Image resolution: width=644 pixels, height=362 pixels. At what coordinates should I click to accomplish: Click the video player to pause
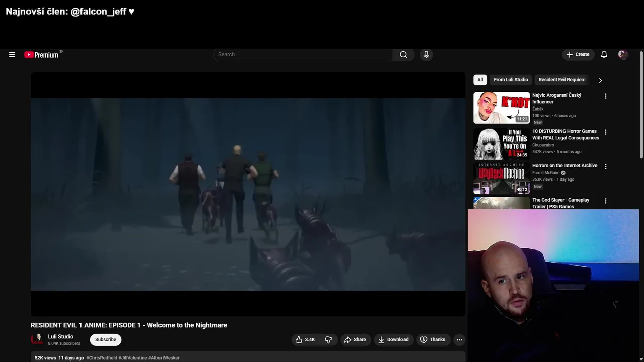(248, 194)
